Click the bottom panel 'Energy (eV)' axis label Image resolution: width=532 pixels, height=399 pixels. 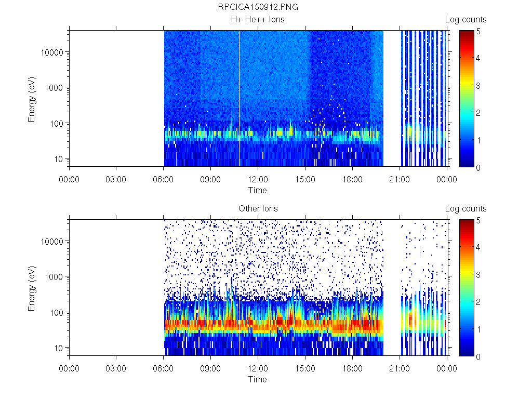click(31, 288)
